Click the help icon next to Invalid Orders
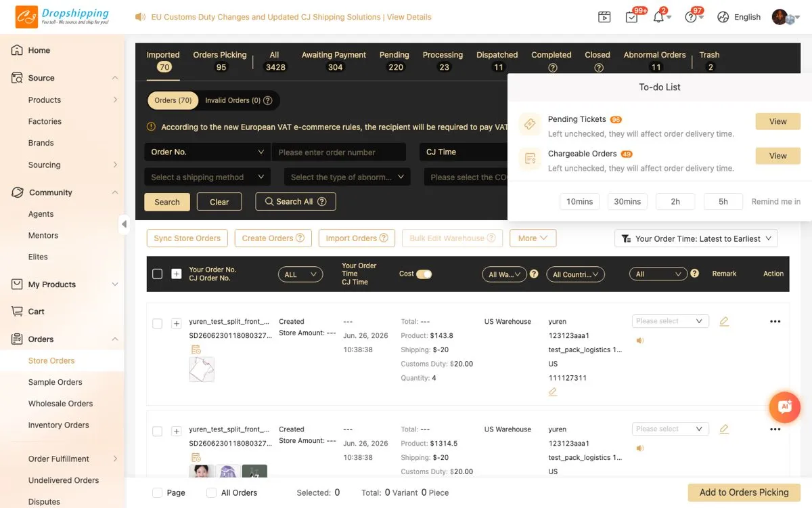Image resolution: width=812 pixels, height=508 pixels. 267,100
